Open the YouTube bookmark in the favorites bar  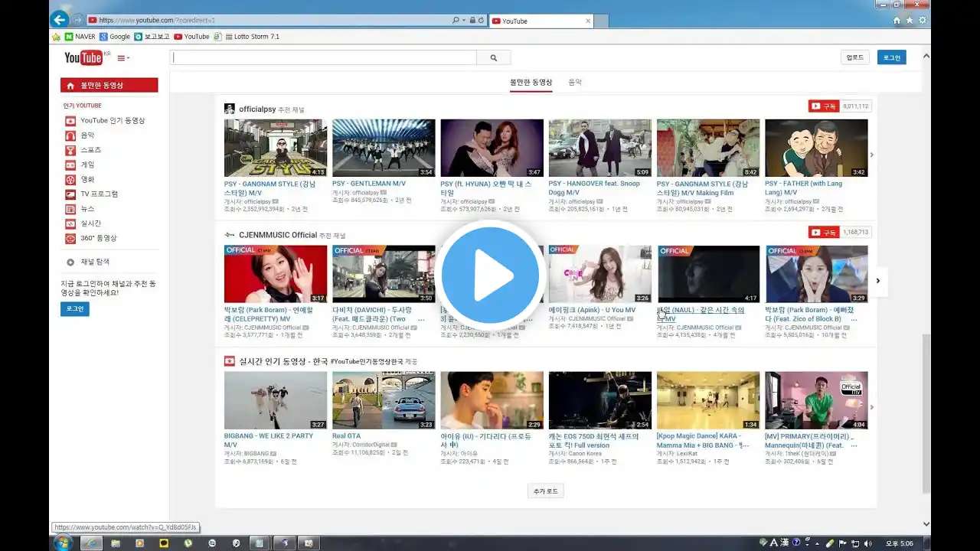click(x=191, y=37)
